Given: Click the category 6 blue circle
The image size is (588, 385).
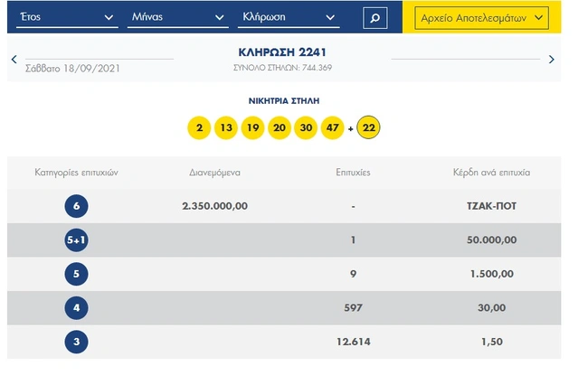Looking at the screenshot, I should tap(77, 206).
